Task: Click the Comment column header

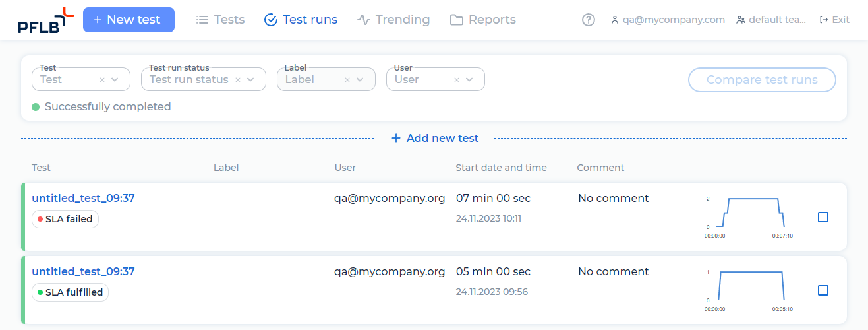Action: tap(600, 168)
